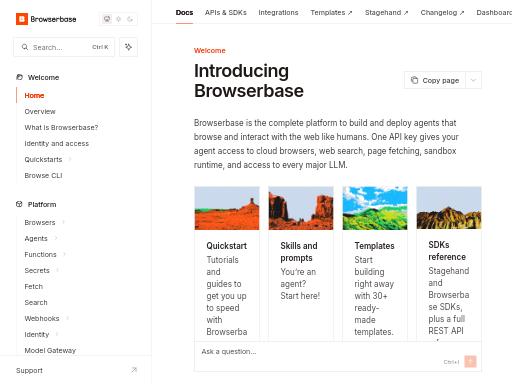Expand the Quickstarts chevron
Viewport: 512px width, 384px height.
pyautogui.click(x=70, y=159)
